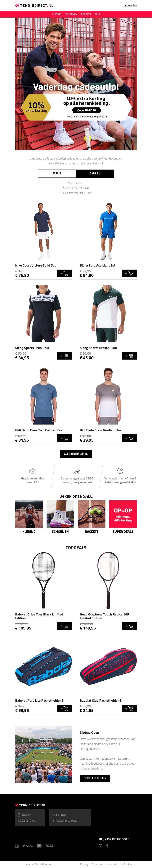Open the RACKETS menu item
The height and width of the screenshot is (868, 152).
point(86,14)
